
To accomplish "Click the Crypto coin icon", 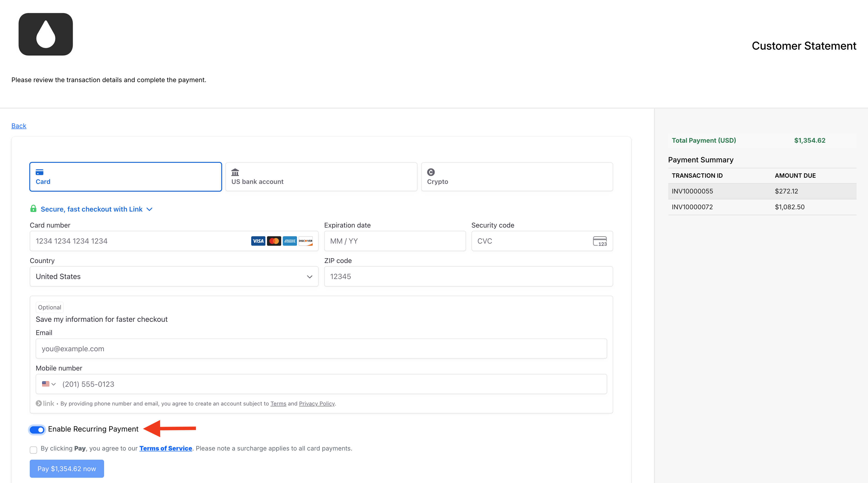I will [x=431, y=172].
